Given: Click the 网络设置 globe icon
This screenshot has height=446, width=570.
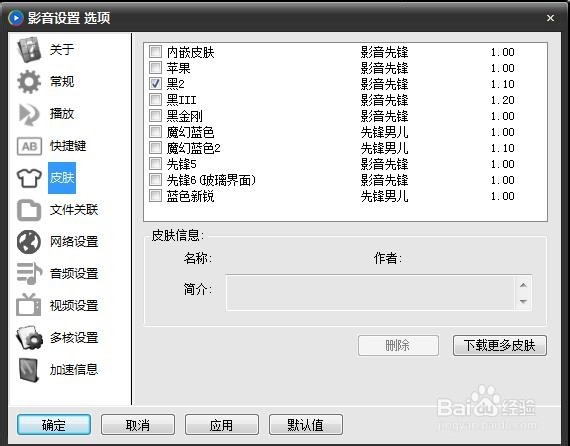Looking at the screenshot, I should (29, 242).
